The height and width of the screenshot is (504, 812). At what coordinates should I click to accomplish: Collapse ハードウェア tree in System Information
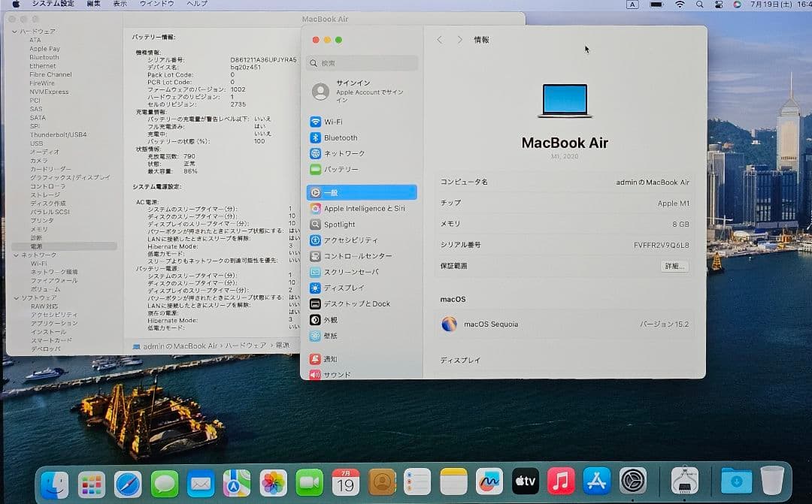pos(15,32)
